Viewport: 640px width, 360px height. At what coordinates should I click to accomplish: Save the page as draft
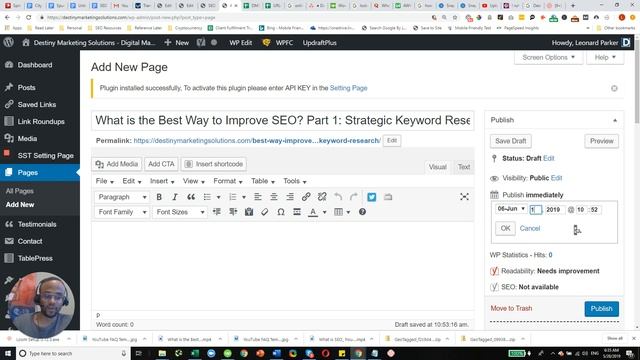pyautogui.click(x=511, y=141)
